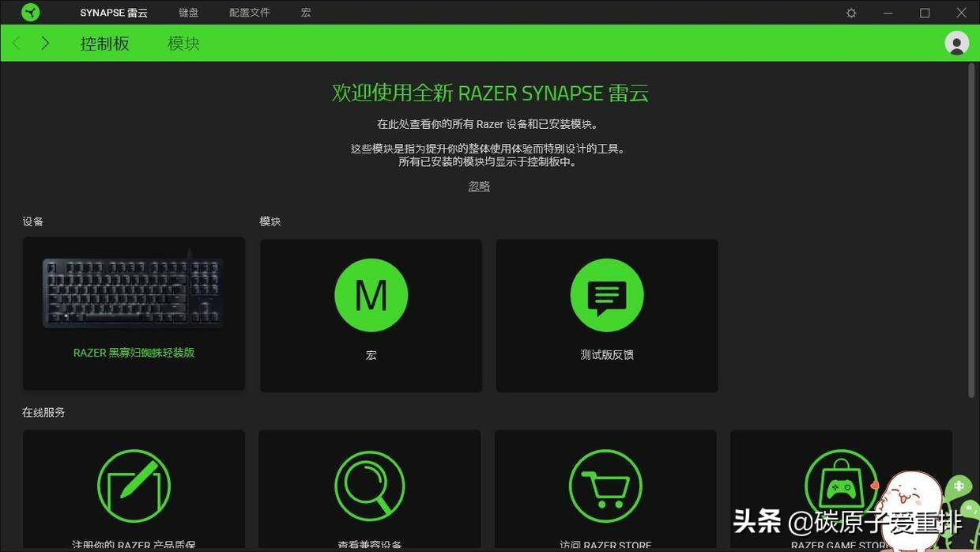Viewport: 980px width, 552px height.
Task: Click the RAZER GAME STORE bag icon
Action: click(x=841, y=486)
